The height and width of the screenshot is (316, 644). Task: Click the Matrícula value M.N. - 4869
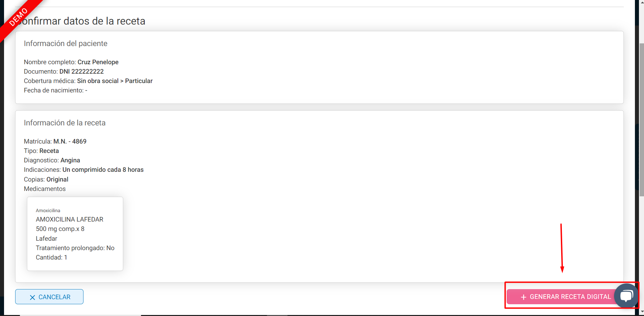click(70, 142)
